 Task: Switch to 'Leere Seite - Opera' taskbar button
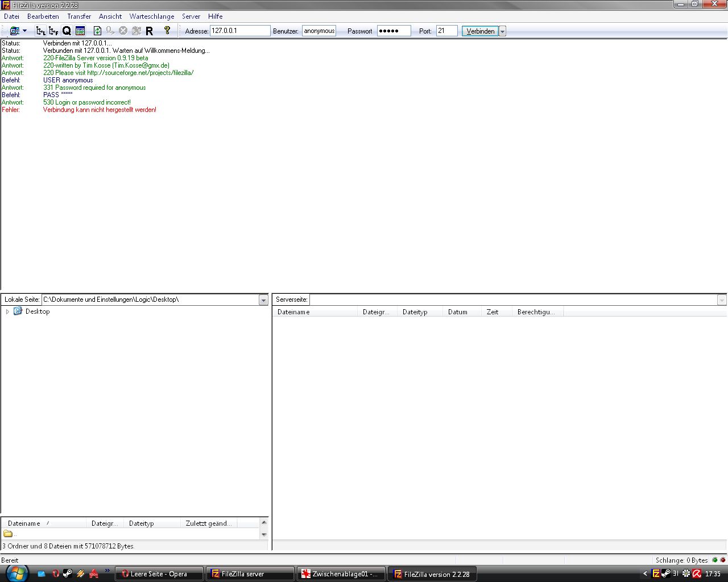click(159, 574)
